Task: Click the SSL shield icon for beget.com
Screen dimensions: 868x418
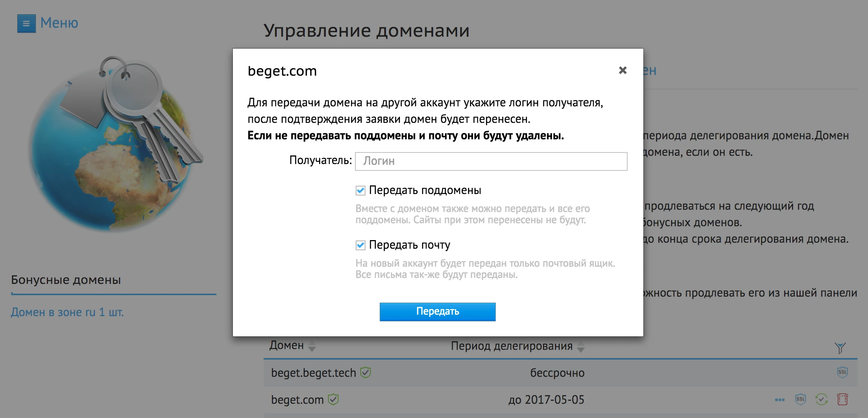Action: [x=801, y=400]
